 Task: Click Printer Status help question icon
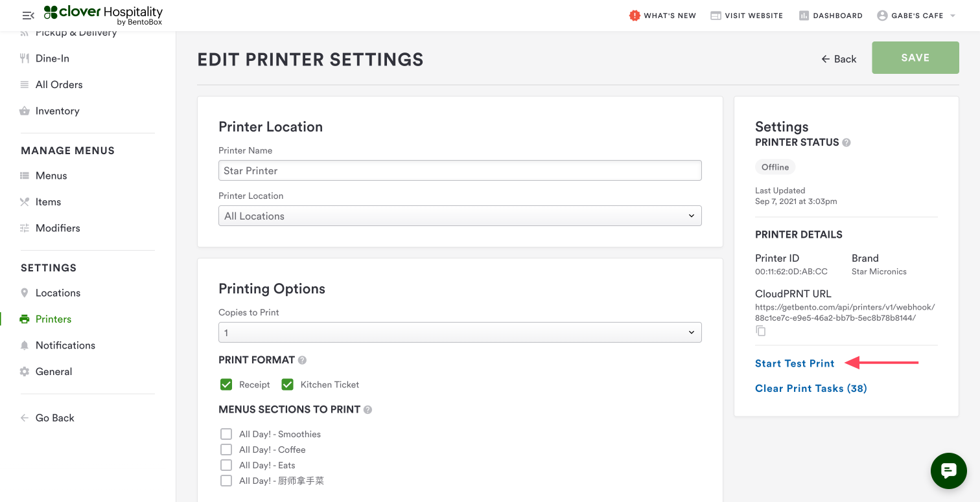(x=846, y=143)
